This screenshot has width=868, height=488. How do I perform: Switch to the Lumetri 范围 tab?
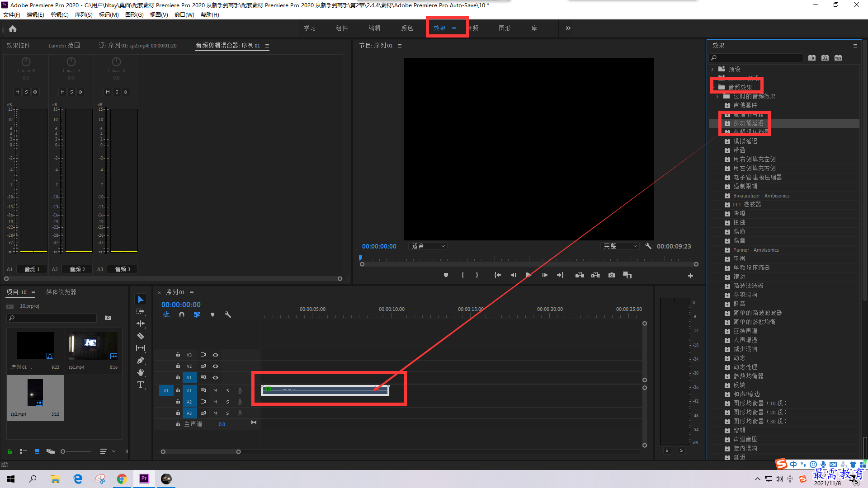tap(64, 46)
